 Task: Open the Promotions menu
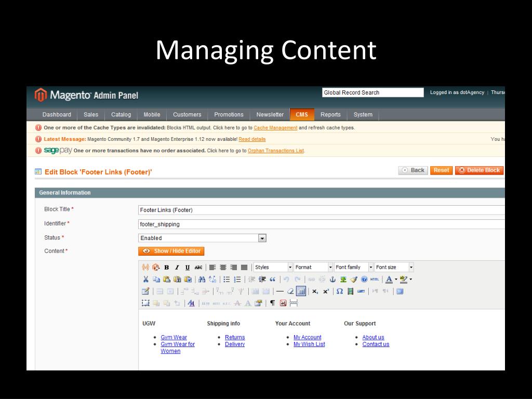229,115
